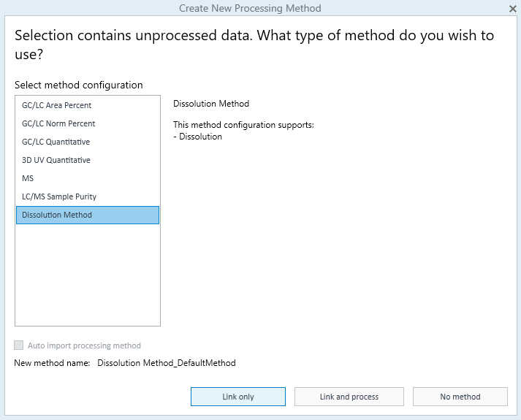
Task: Choose GC/LC Norm Percent method
Action: pyautogui.click(x=58, y=123)
